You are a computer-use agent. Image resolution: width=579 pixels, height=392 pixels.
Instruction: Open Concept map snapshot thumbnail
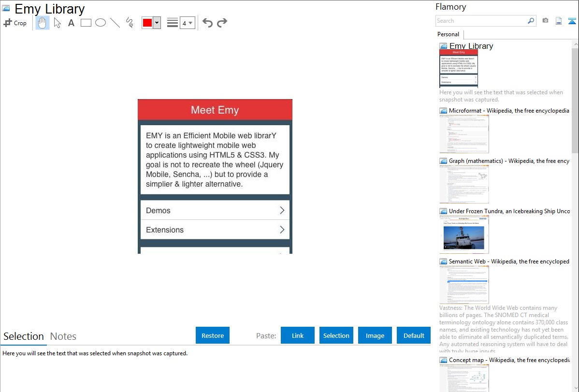pyautogui.click(x=464, y=378)
